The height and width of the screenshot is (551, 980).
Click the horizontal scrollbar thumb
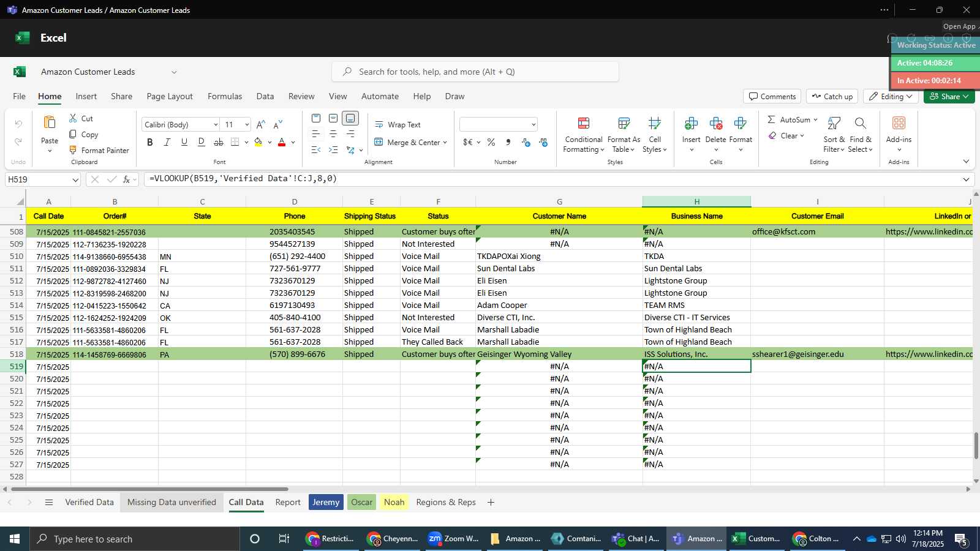[x=149, y=489]
